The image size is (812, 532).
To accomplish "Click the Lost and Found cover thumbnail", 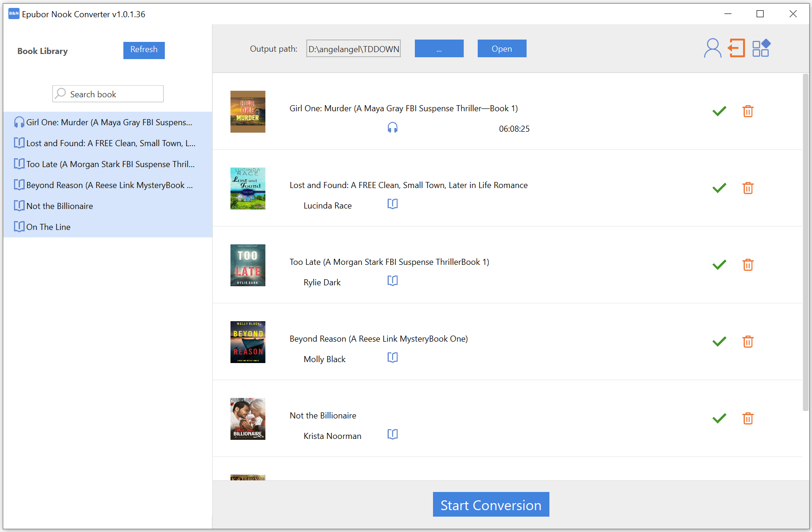I will click(248, 189).
